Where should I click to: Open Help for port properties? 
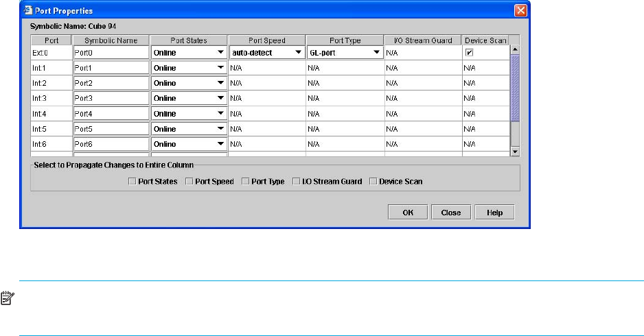tap(494, 213)
